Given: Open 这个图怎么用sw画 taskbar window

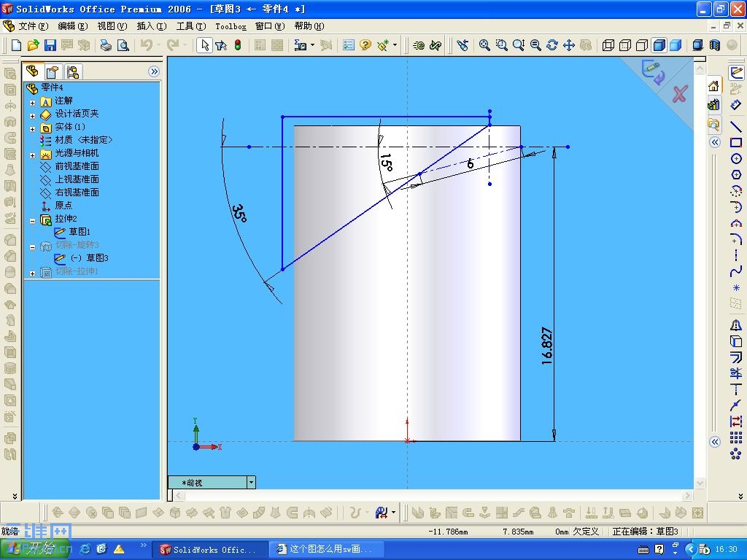Looking at the screenshot, I should click(x=325, y=550).
